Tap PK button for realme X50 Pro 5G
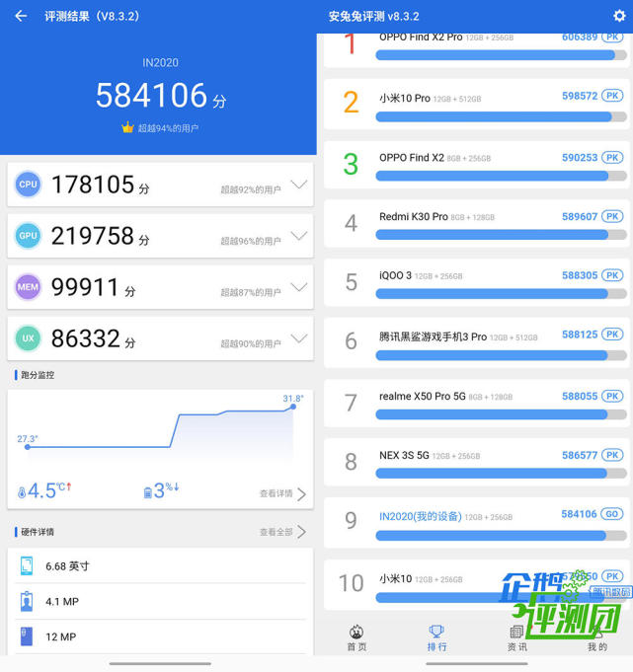Screen dimensions: 633x672 (x=612, y=396)
